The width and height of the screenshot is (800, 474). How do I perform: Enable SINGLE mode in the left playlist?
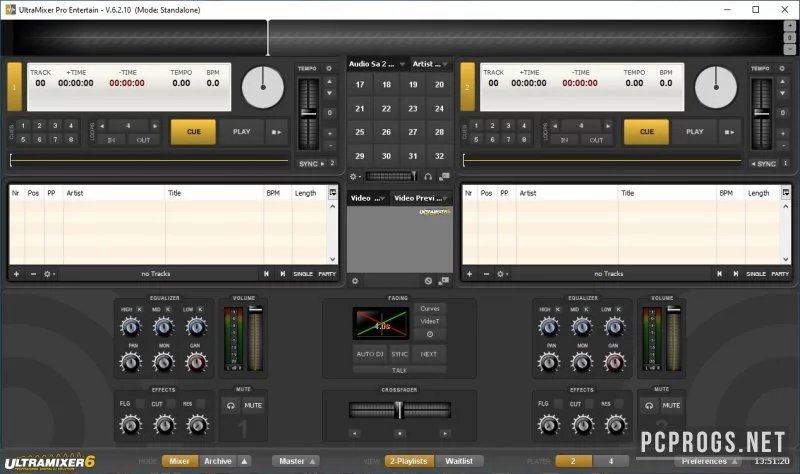coord(303,274)
